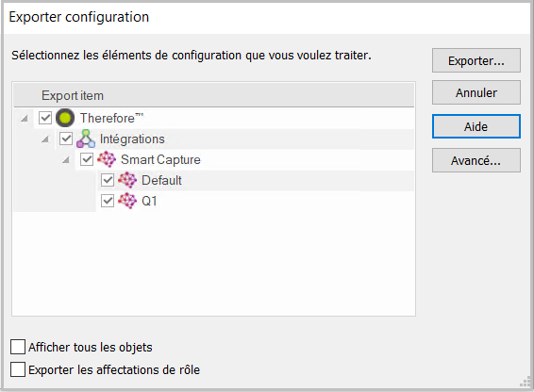
Task: Click the Q1 profile icon
Action: pyautogui.click(x=127, y=201)
